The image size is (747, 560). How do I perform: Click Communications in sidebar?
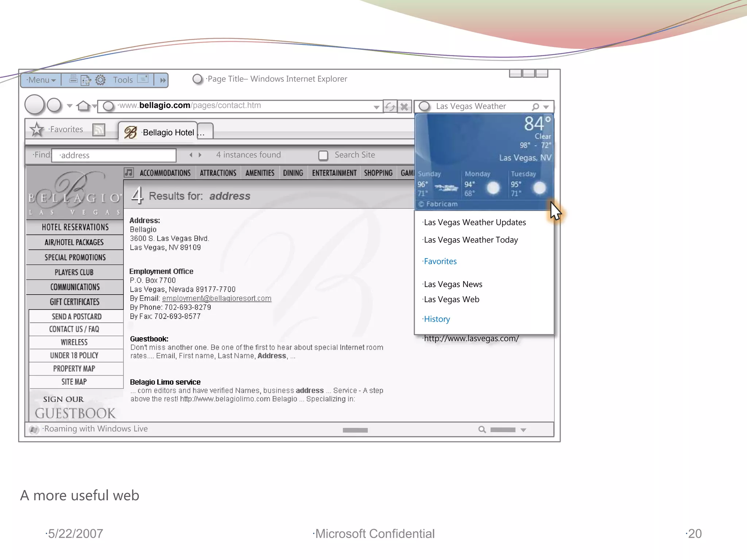(x=75, y=287)
